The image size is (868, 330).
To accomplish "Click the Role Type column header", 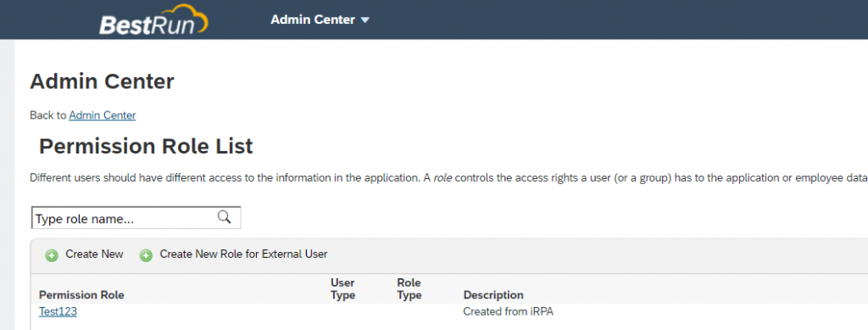I will click(x=409, y=289).
